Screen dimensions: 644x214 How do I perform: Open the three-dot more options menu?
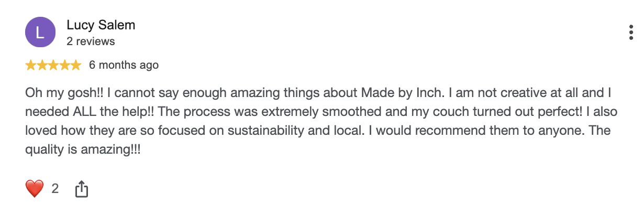(630, 33)
